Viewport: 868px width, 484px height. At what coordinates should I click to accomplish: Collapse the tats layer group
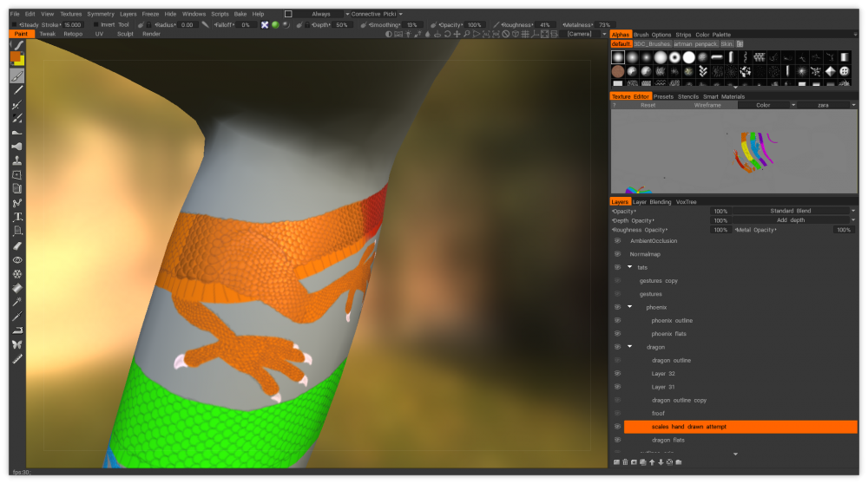(x=630, y=267)
